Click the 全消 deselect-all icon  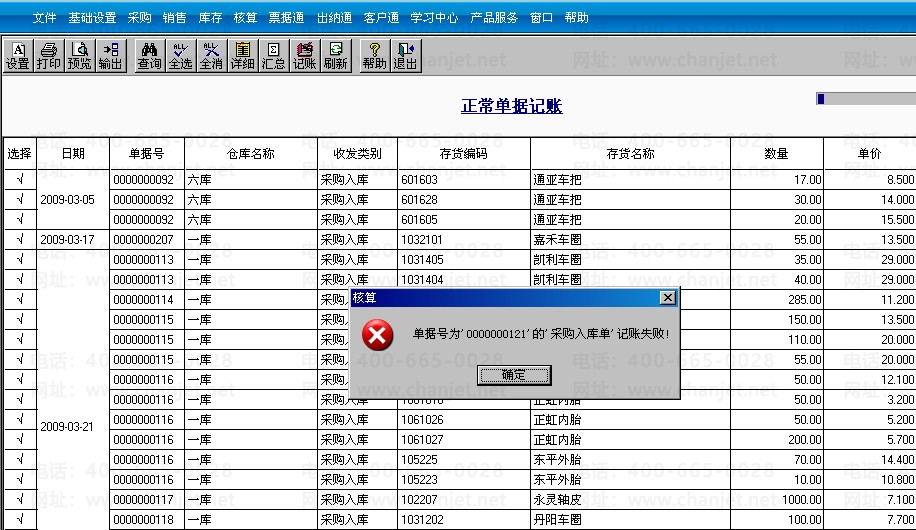[211, 56]
